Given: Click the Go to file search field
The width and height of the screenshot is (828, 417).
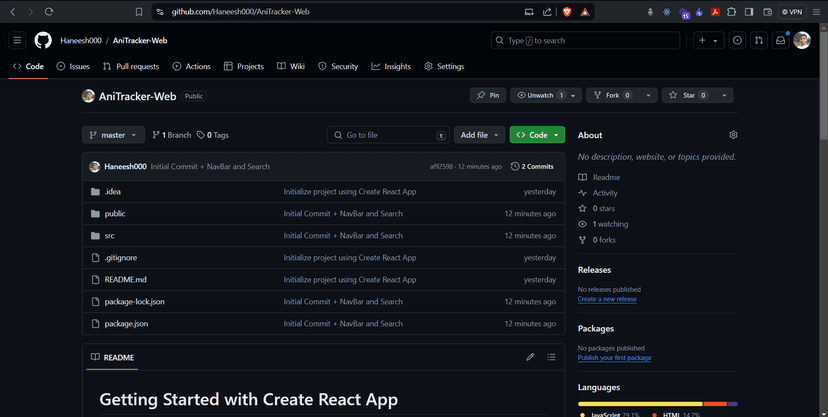Looking at the screenshot, I should 387,135.
